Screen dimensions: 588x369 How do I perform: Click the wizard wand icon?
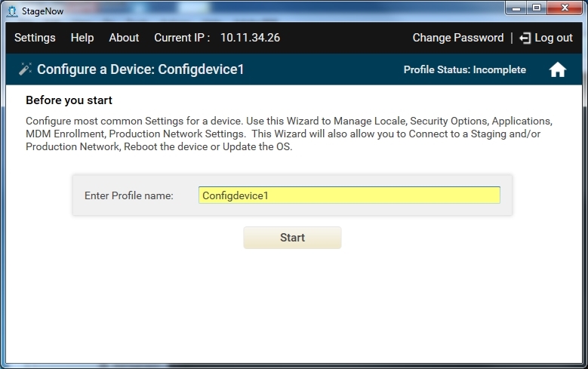pyautogui.click(x=25, y=69)
